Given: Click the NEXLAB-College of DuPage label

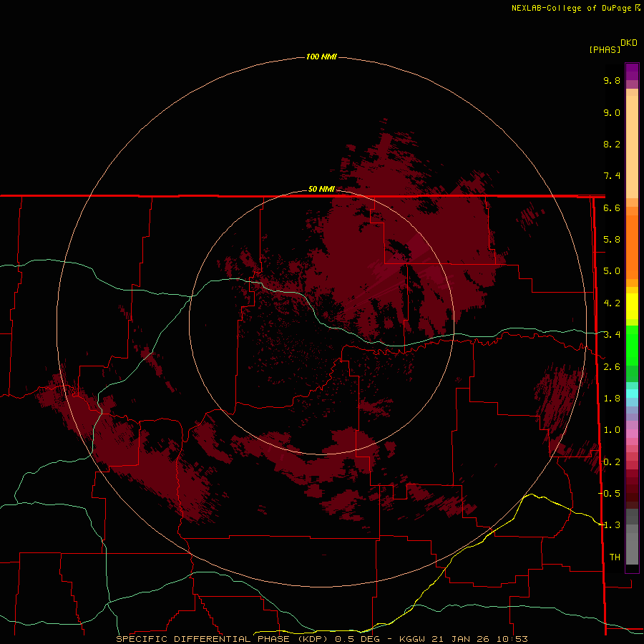Looking at the screenshot, I should coord(572,8).
